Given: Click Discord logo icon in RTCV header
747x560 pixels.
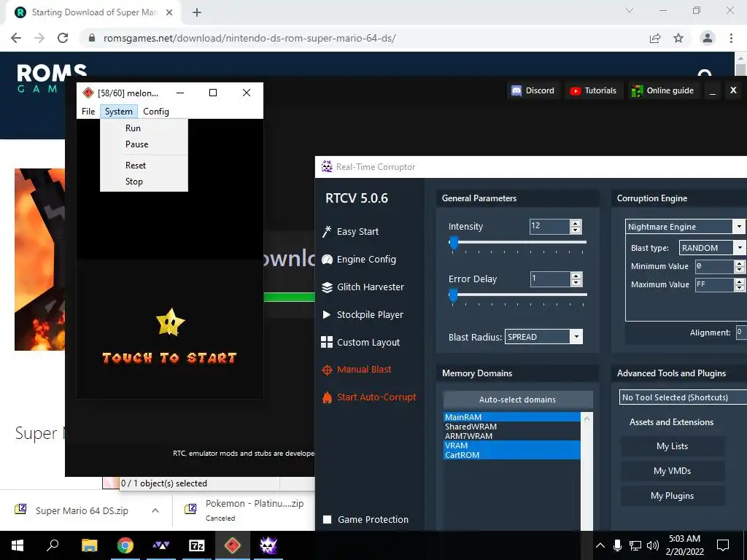Looking at the screenshot, I should (516, 90).
